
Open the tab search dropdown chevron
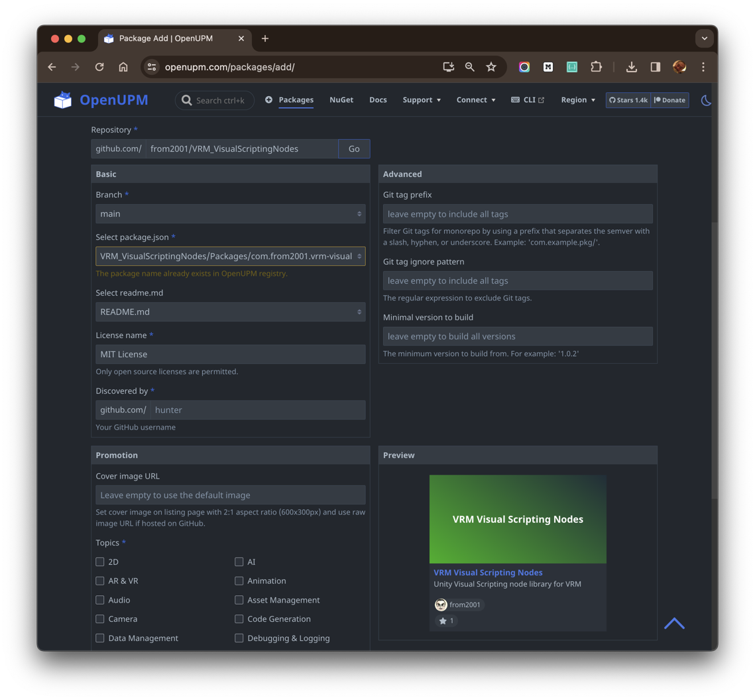[704, 38]
